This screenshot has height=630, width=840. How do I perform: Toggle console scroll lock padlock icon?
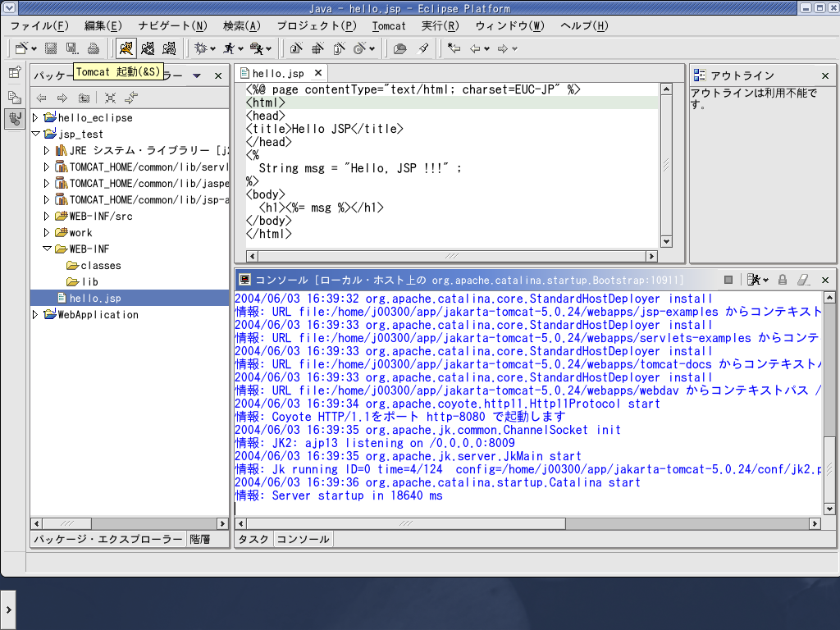click(783, 280)
